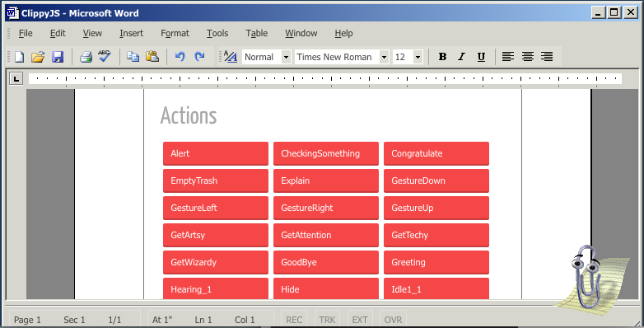This screenshot has width=644, height=328.
Task: Open the File menu
Action: pyautogui.click(x=26, y=33)
